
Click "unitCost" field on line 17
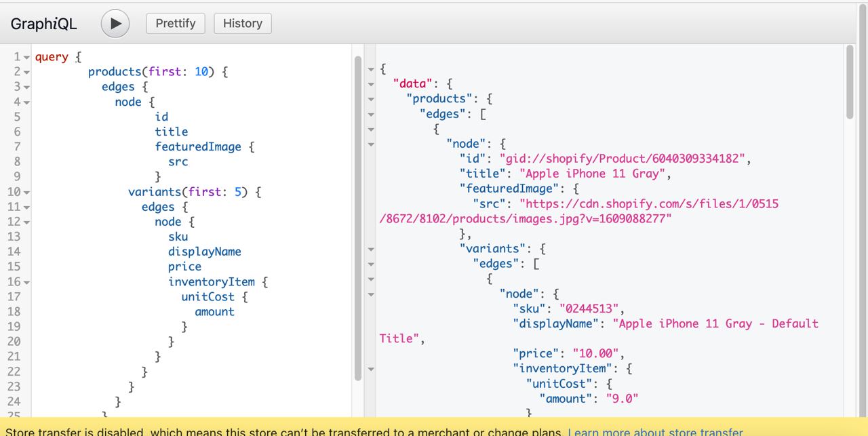point(208,296)
